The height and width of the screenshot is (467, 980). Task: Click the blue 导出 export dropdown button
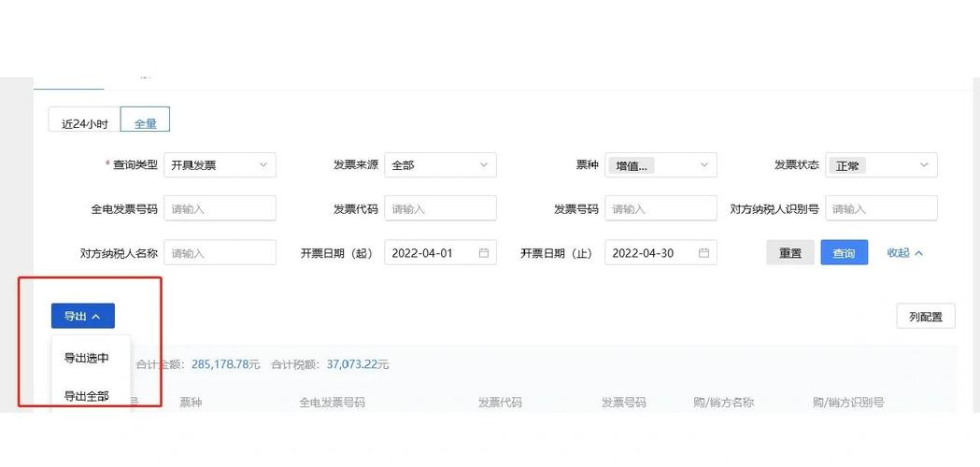click(82, 317)
